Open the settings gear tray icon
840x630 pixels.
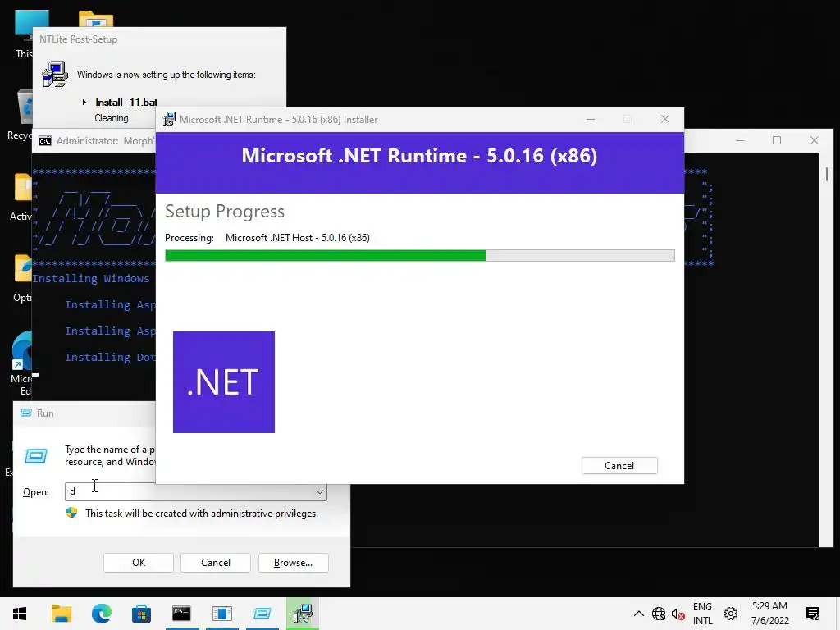tap(731, 614)
